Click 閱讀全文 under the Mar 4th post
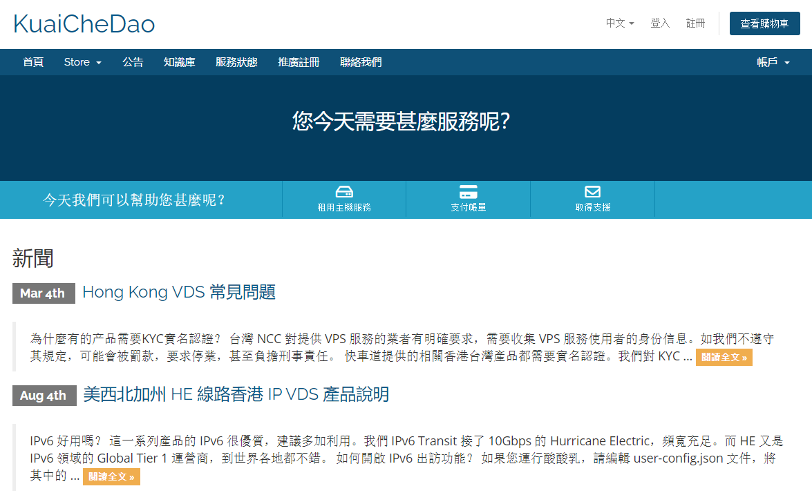Image resolution: width=812 pixels, height=504 pixels. [724, 358]
